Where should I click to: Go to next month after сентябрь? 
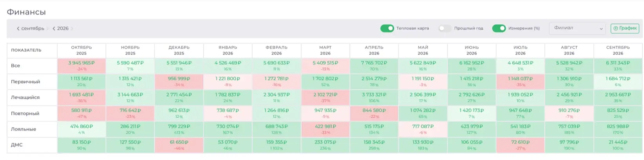[x=48, y=29]
